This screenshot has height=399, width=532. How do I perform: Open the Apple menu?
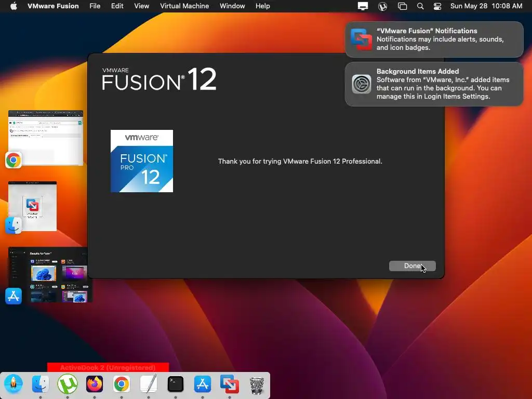[14, 6]
